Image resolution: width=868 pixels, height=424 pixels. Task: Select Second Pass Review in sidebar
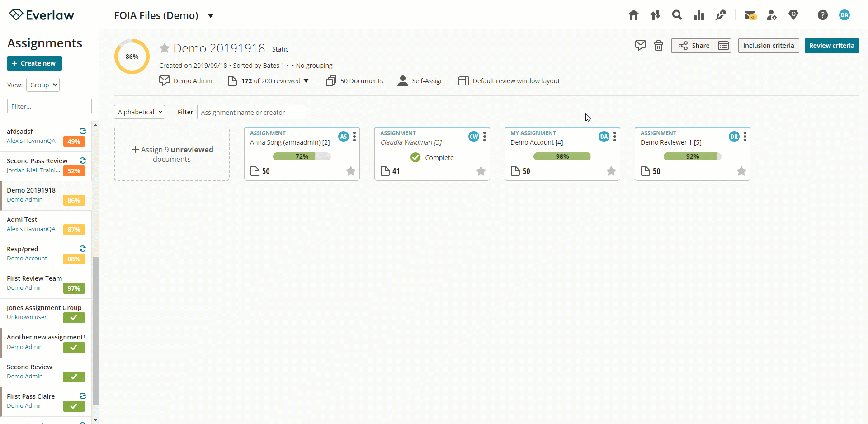coord(46,166)
